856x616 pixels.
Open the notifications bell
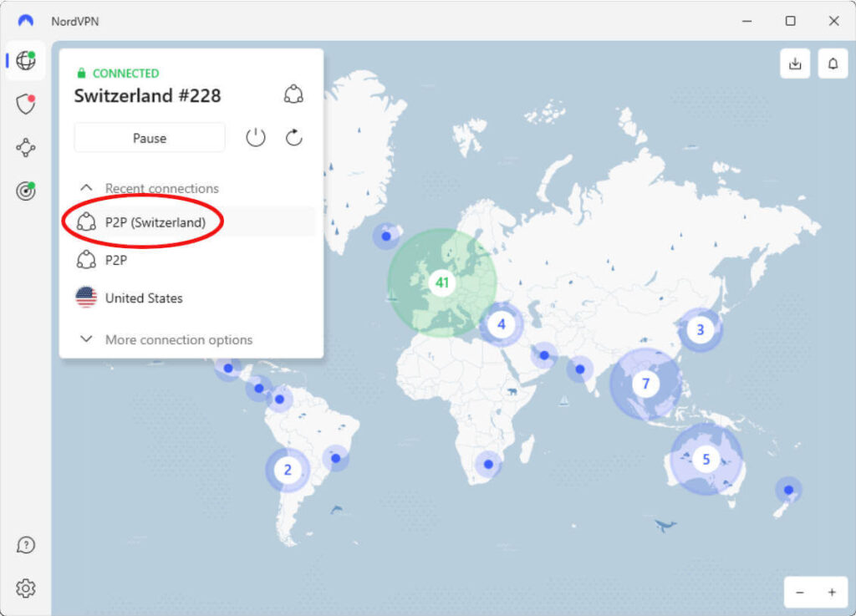pos(833,64)
